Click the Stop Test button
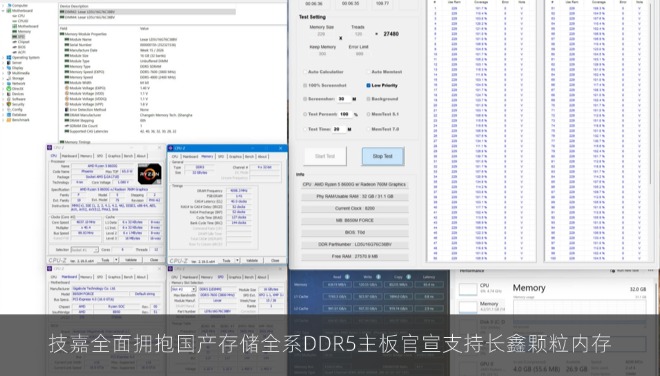Screen dimensions: 660x376 point(383,156)
